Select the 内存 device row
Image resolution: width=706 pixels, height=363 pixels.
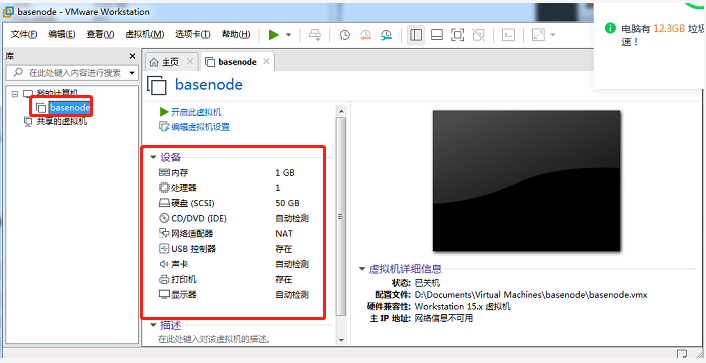point(234,172)
